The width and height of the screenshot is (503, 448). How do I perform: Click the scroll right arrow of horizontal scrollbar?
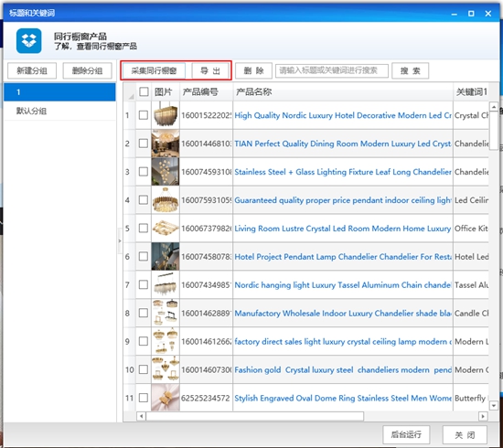pyautogui.click(x=483, y=416)
